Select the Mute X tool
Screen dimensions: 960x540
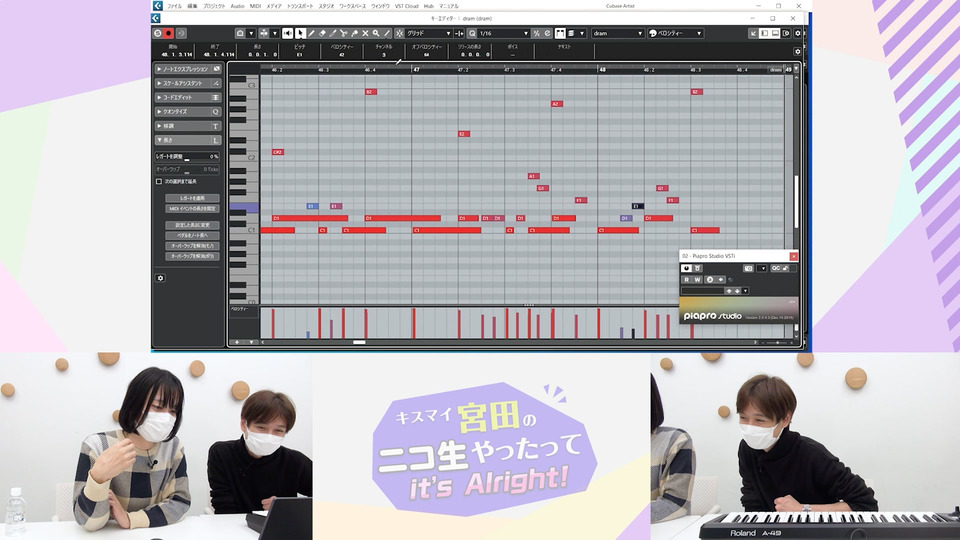coord(366,33)
